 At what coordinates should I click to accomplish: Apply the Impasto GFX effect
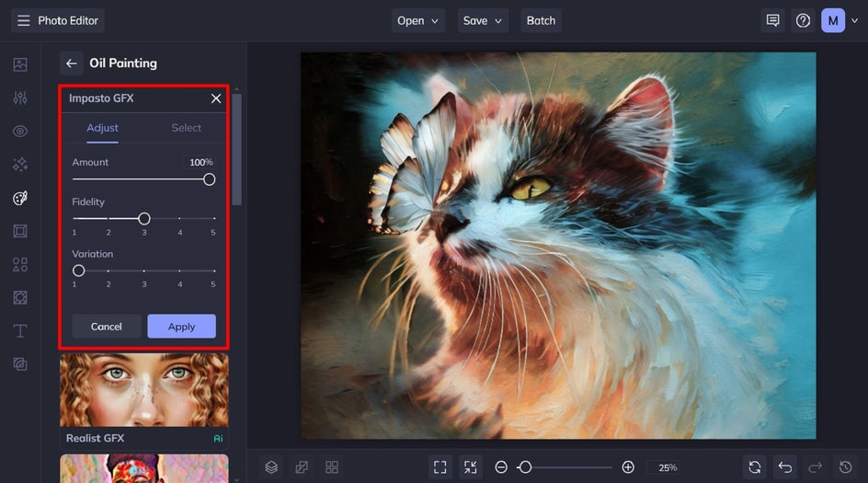click(x=181, y=327)
